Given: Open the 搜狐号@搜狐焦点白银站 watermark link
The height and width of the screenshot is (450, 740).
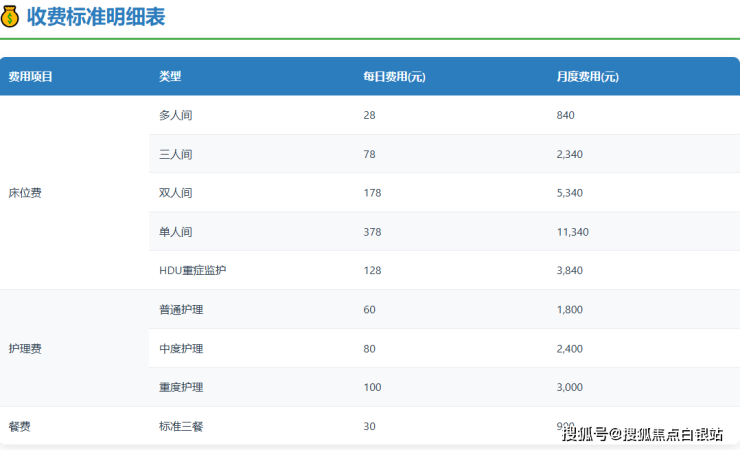Looking at the screenshot, I should [642, 433].
